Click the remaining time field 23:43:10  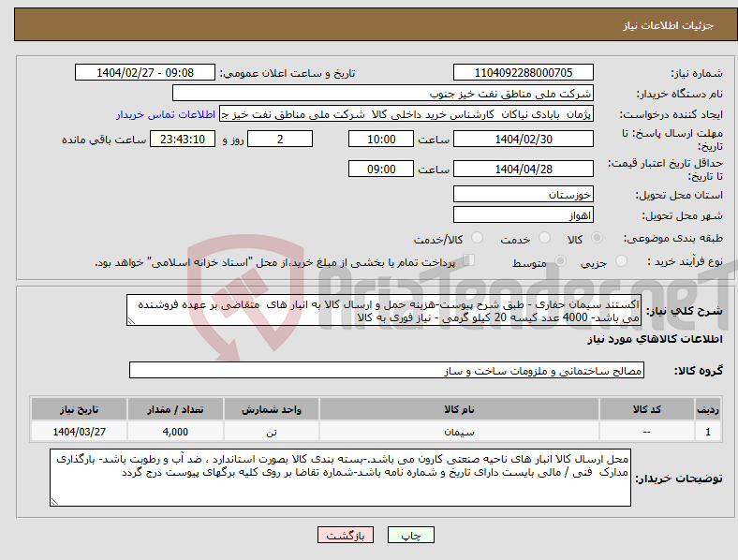(183, 140)
